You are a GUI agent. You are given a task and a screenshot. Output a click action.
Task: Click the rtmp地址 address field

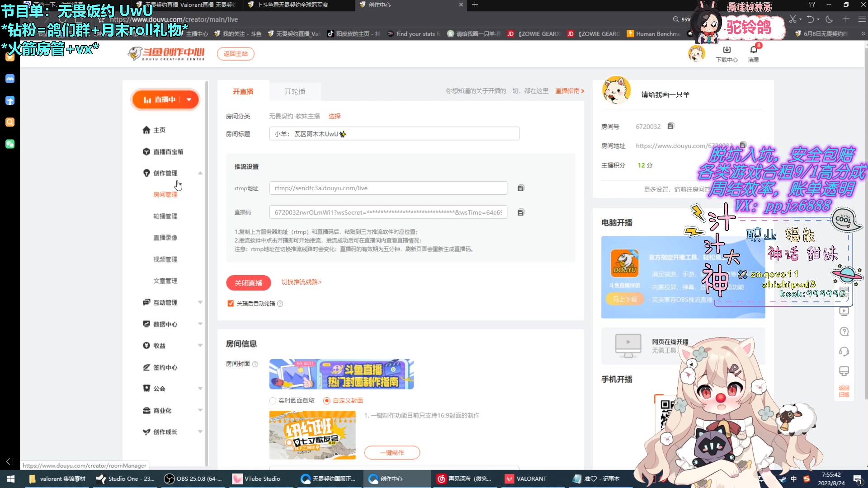click(x=388, y=188)
